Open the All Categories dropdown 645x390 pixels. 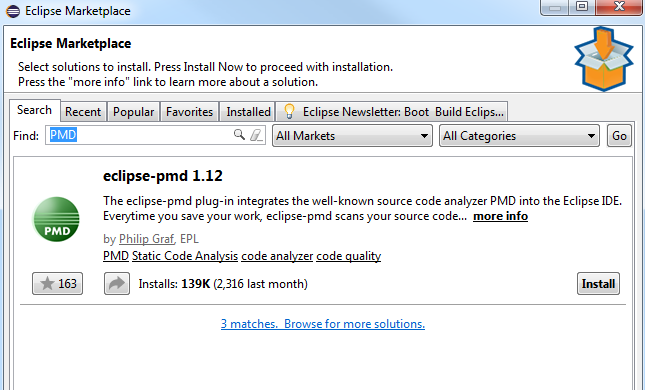519,136
